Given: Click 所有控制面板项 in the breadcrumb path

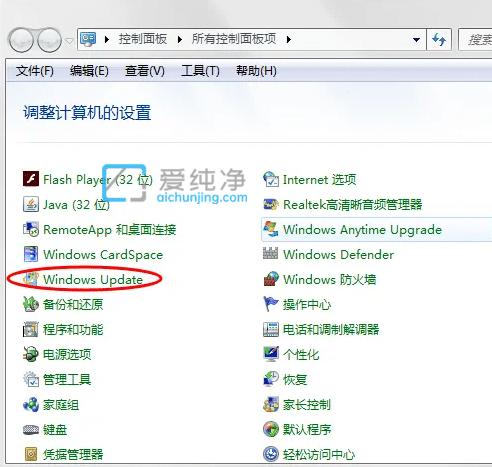Looking at the screenshot, I should click(x=234, y=39).
